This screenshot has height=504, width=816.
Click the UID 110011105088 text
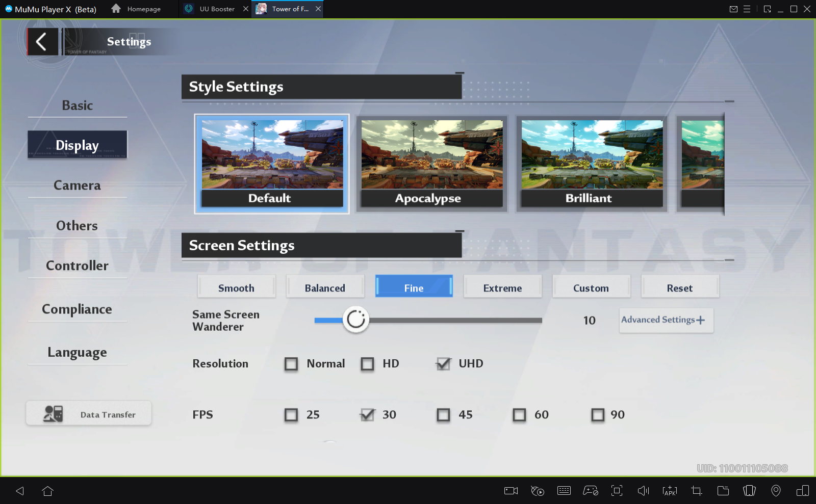coord(742,468)
